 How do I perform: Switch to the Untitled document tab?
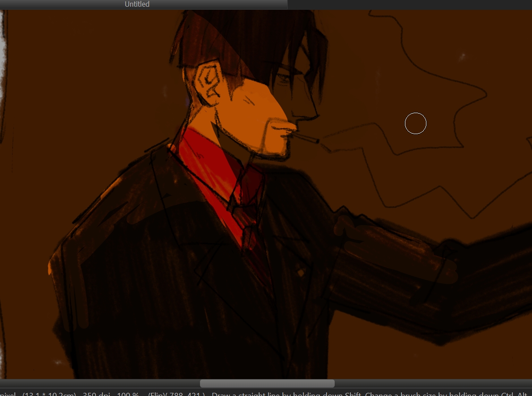[x=137, y=4]
